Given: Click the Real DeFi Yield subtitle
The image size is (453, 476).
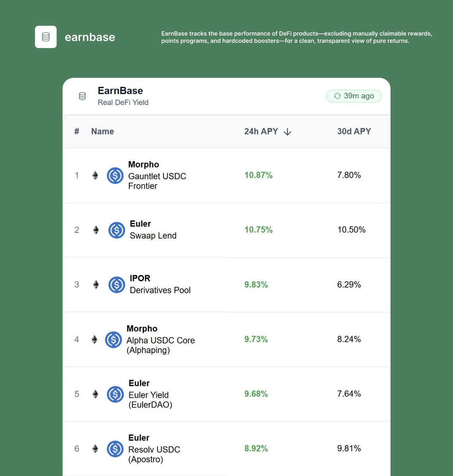Looking at the screenshot, I should [x=123, y=102].
